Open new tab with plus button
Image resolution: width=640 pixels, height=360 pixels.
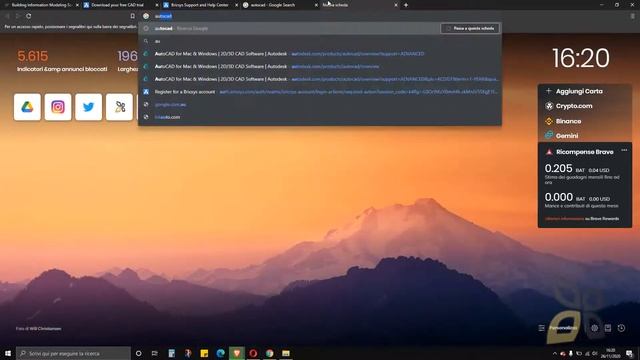tap(406, 5)
